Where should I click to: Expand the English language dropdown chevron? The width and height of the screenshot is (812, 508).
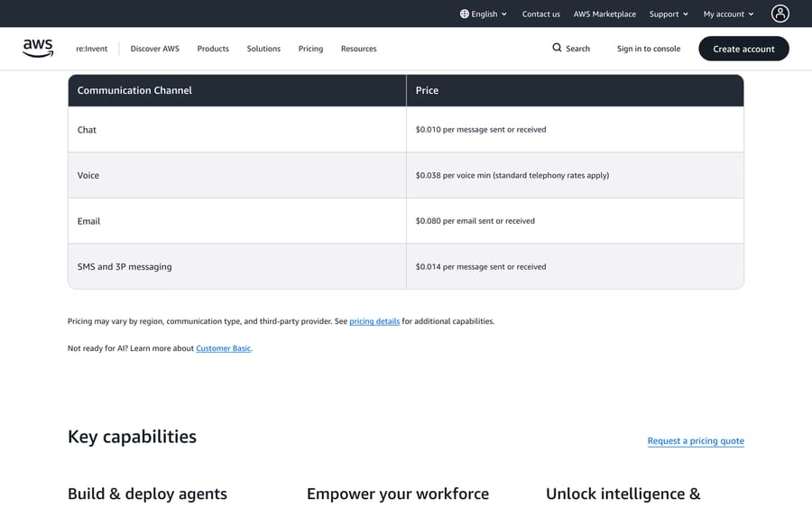click(503, 14)
